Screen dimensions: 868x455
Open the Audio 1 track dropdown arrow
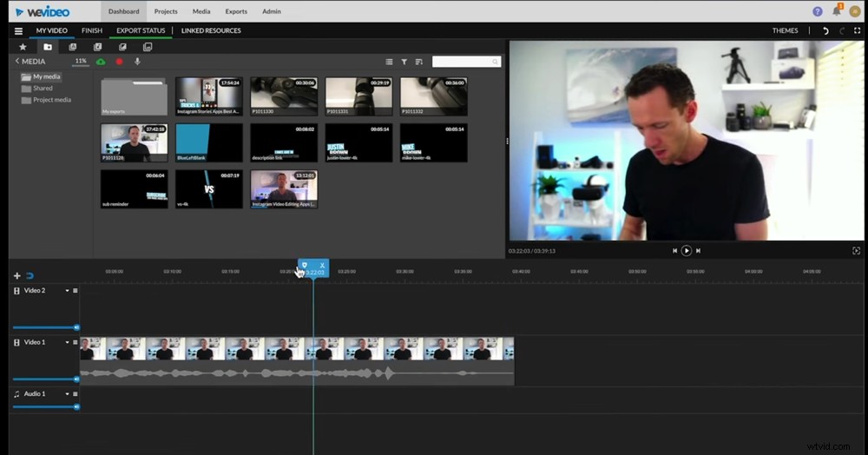[67, 394]
